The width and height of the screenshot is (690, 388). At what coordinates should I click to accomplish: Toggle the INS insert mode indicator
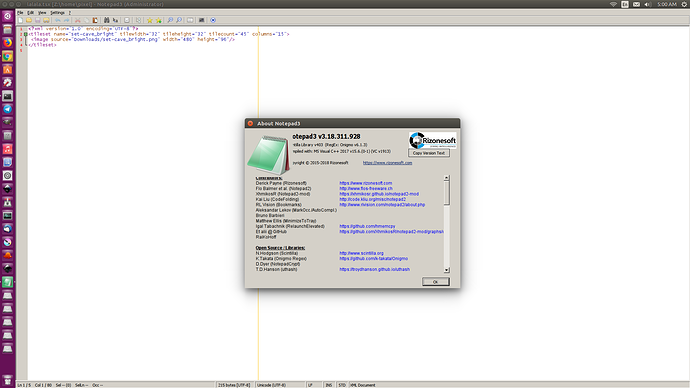pyautogui.click(x=329, y=385)
